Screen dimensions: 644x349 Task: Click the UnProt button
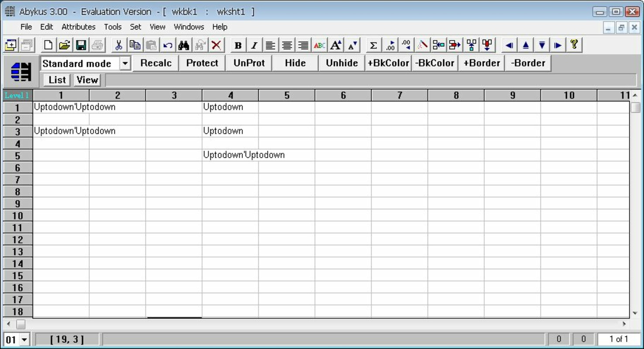click(249, 63)
